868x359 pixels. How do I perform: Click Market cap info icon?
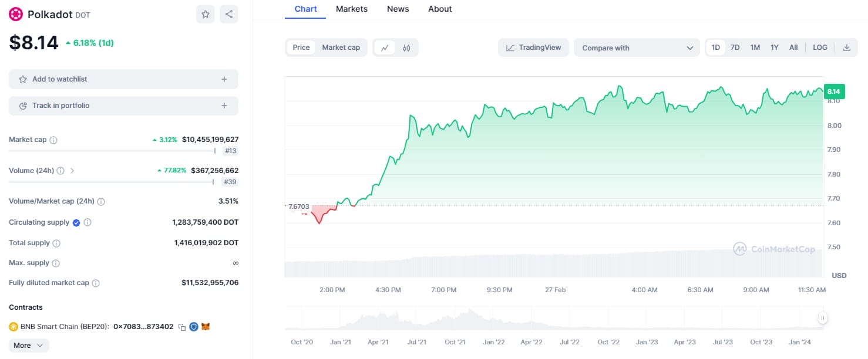tap(53, 140)
